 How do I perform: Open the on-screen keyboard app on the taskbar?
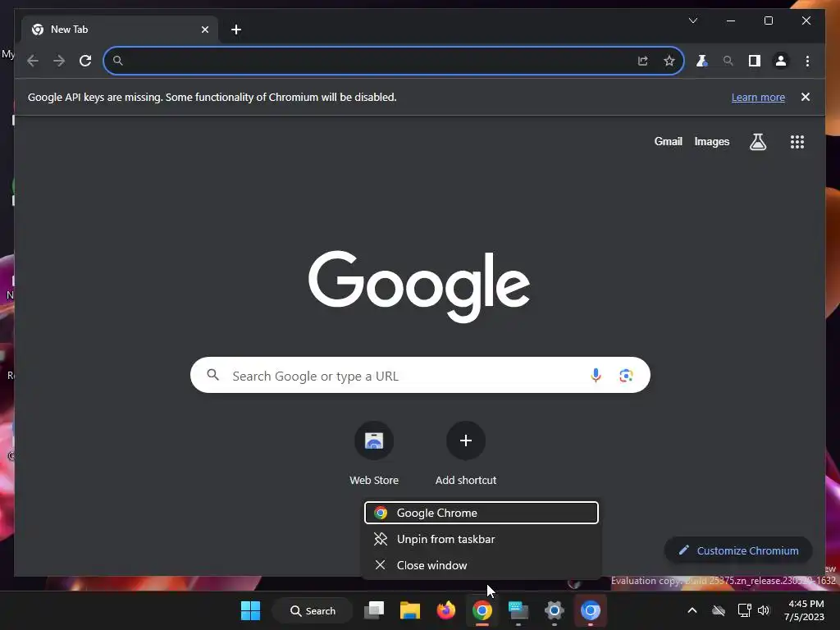518,610
